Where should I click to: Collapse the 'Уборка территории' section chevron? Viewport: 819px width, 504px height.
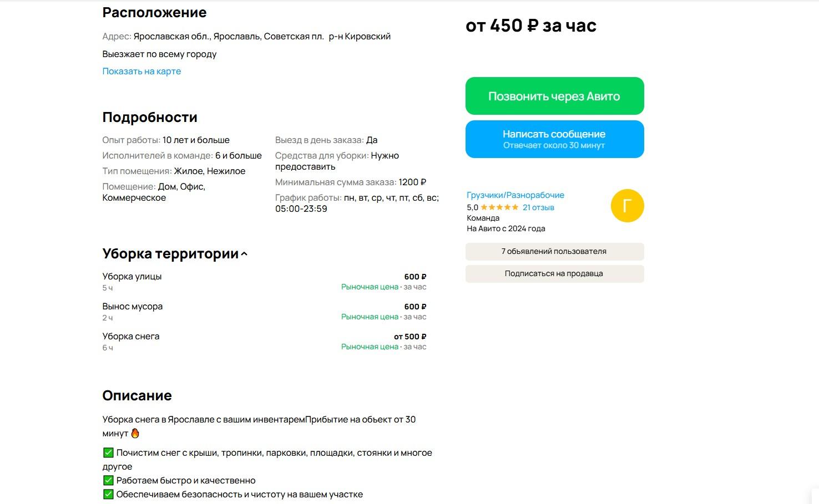point(244,254)
